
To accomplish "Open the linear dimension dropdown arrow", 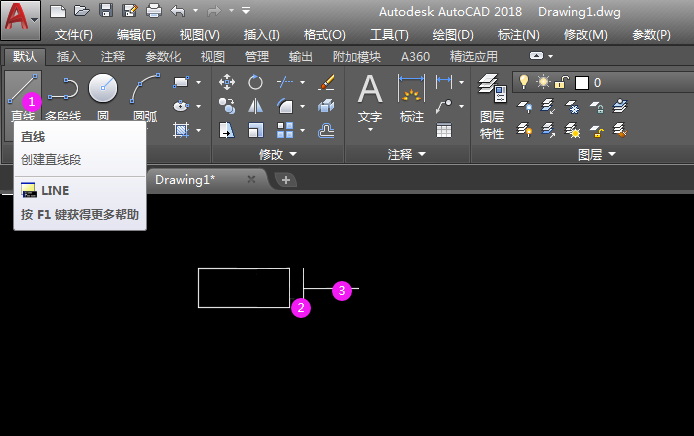I will (x=462, y=82).
